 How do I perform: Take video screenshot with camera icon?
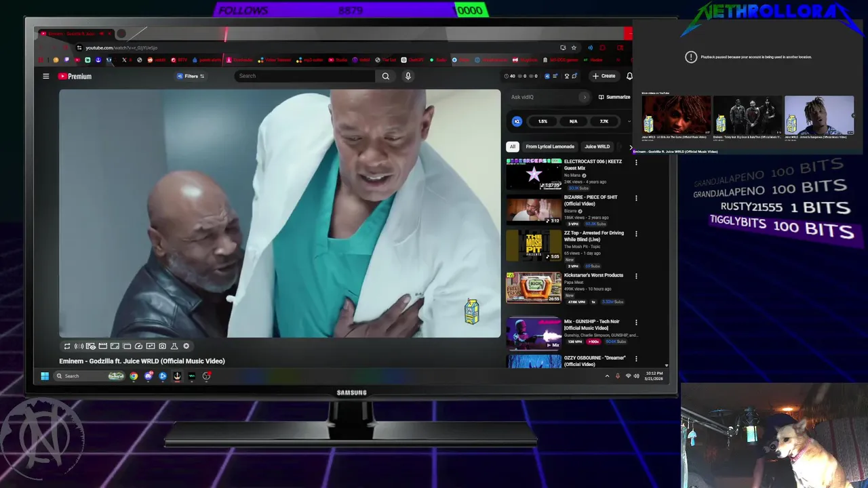point(162,346)
